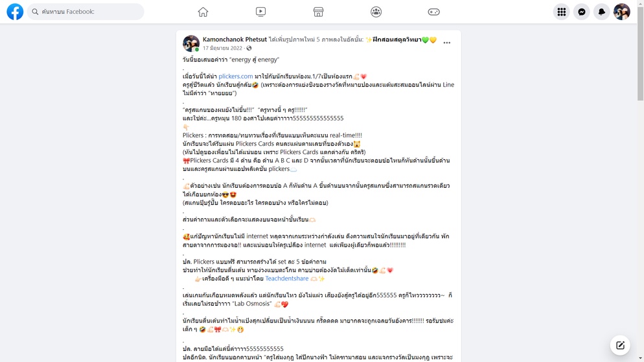Image resolution: width=644 pixels, height=362 pixels.
Task: Follow the plickers.com link
Action: pyautogui.click(x=236, y=76)
